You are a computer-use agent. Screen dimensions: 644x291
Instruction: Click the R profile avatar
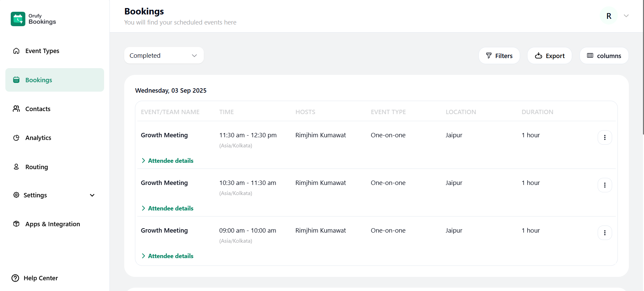pyautogui.click(x=608, y=16)
